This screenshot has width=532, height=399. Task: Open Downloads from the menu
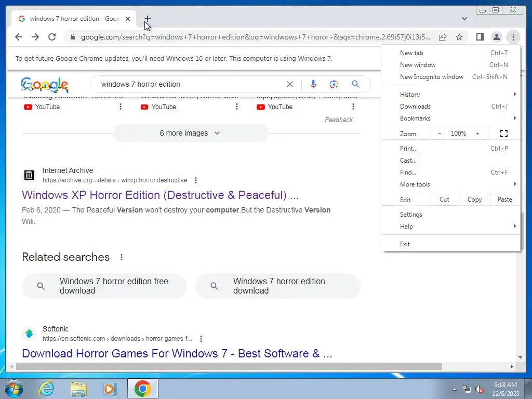pos(451,106)
